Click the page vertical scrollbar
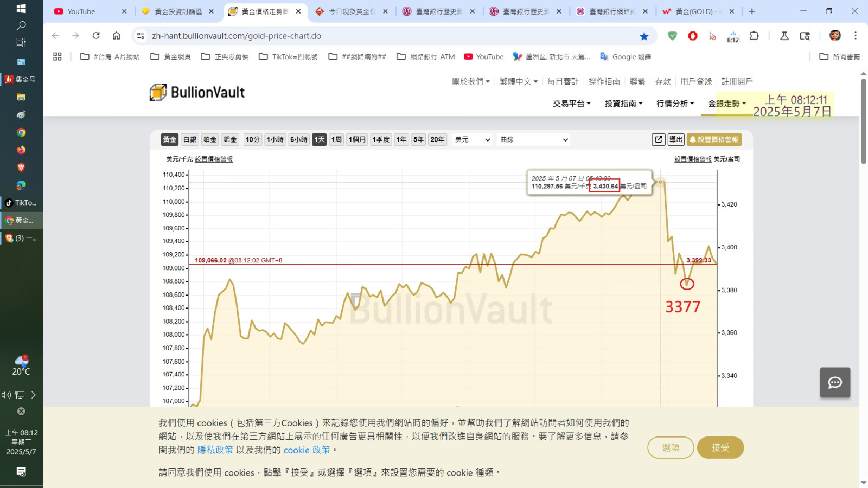 pyautogui.click(x=864, y=121)
